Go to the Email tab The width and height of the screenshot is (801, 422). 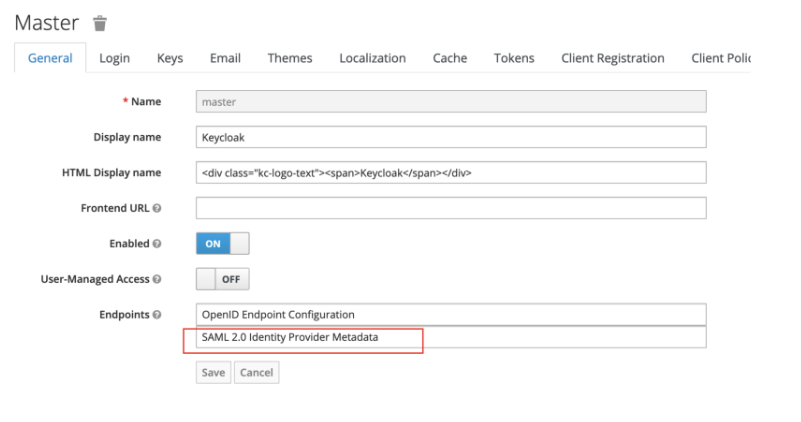[225, 58]
